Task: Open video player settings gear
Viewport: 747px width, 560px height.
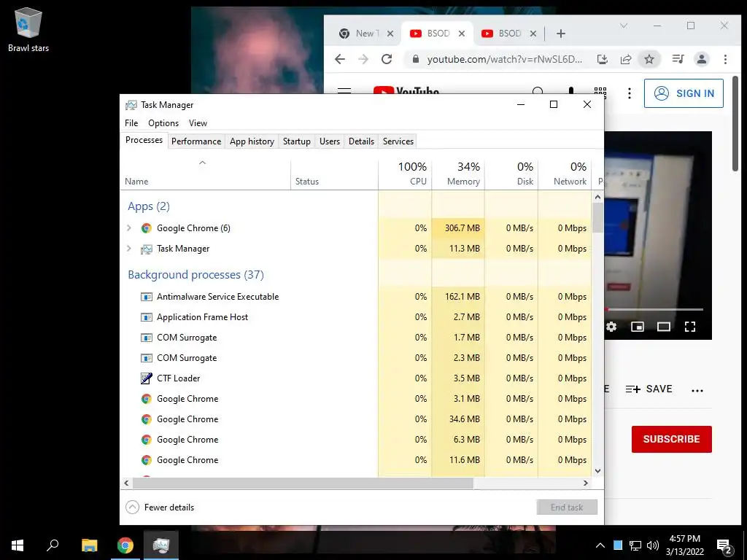Action: 611,327
